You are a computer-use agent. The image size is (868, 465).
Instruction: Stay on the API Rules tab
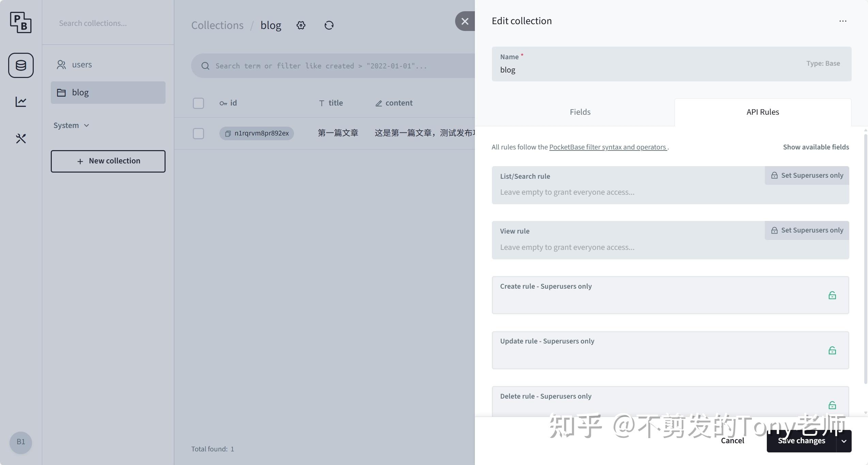coord(762,112)
